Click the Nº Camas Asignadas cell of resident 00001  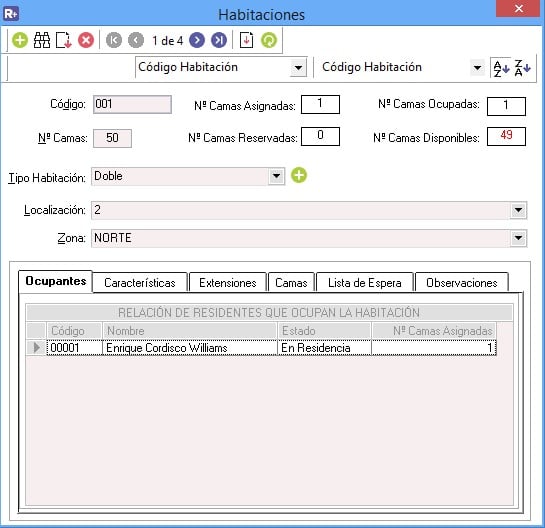(x=434, y=348)
